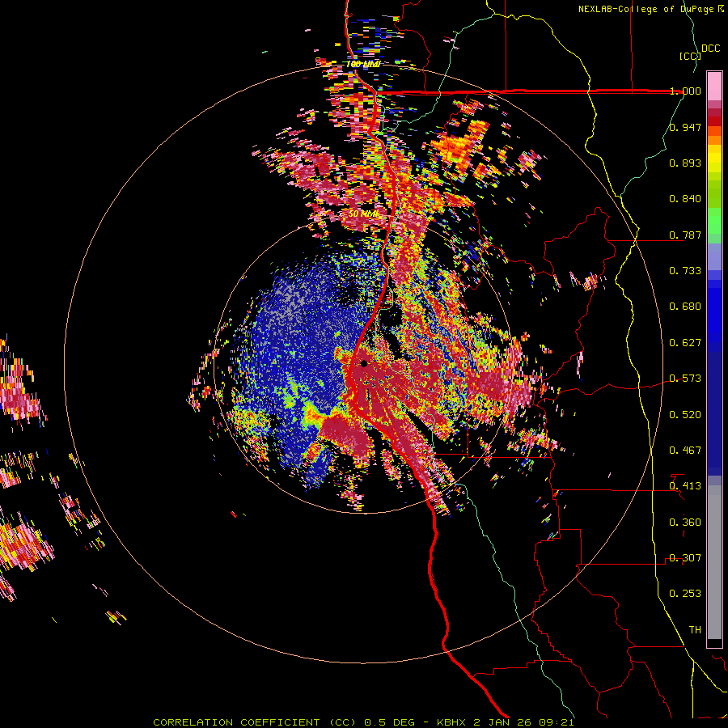The width and height of the screenshot is (728, 728).
Task: Click the 0.520 legend value
Action: pyautogui.click(x=685, y=415)
